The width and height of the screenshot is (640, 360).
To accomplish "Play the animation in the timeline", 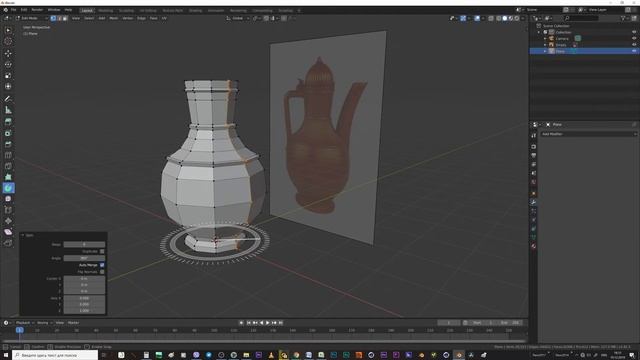I will pyautogui.click(x=268, y=323).
